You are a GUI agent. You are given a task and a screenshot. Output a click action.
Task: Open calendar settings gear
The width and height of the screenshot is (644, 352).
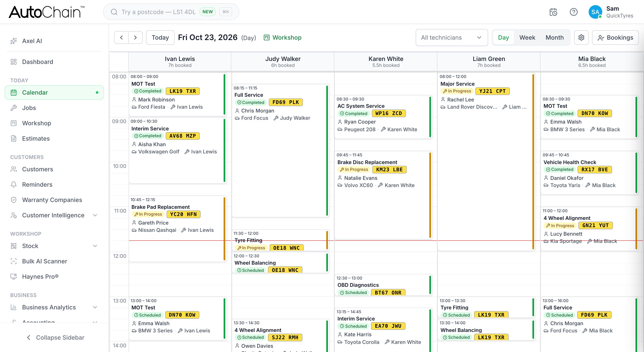[x=581, y=38]
